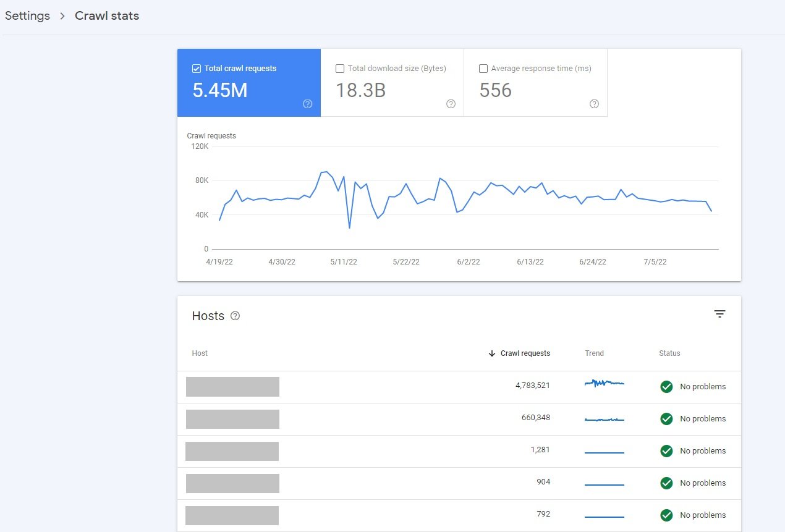Click help icon on Total download size card

[451, 104]
